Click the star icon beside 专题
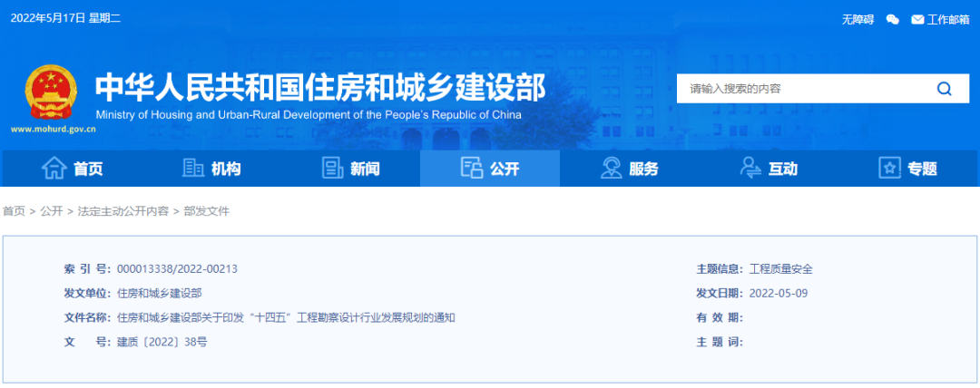 click(889, 168)
